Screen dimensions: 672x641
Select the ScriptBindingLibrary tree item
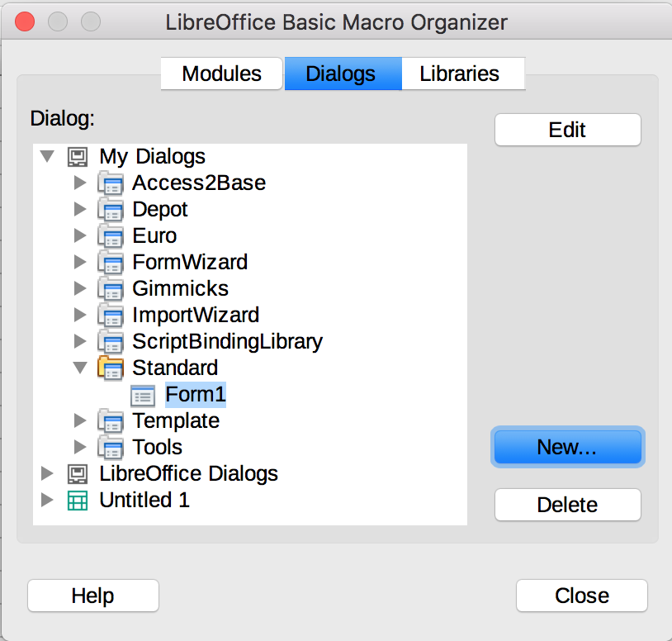pyautogui.click(x=227, y=342)
